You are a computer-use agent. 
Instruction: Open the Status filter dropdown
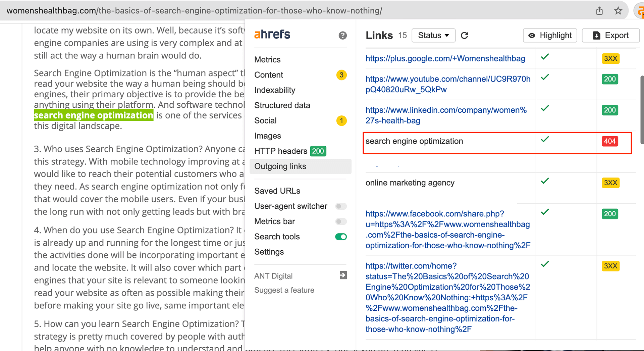[x=433, y=36]
